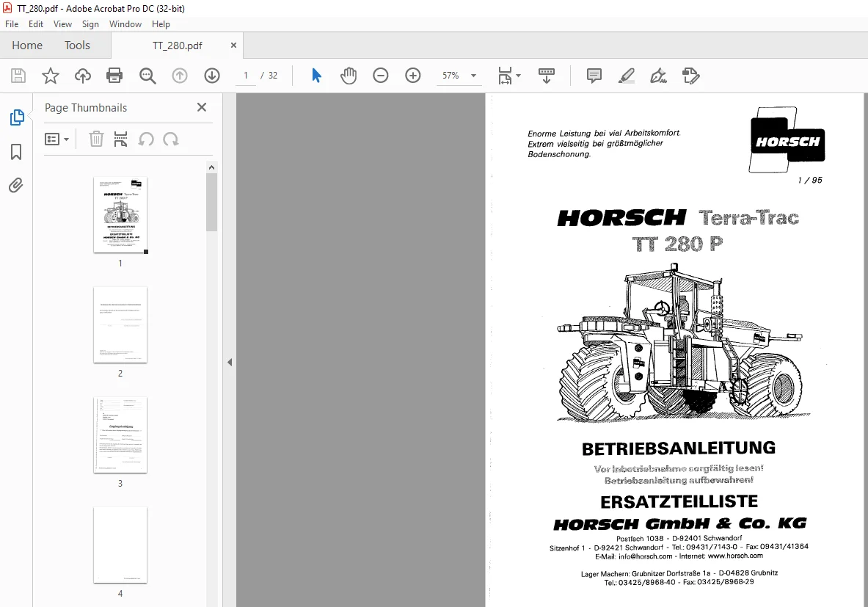This screenshot has width=868, height=607.
Task: Click the Print file icon
Action: [x=114, y=76]
